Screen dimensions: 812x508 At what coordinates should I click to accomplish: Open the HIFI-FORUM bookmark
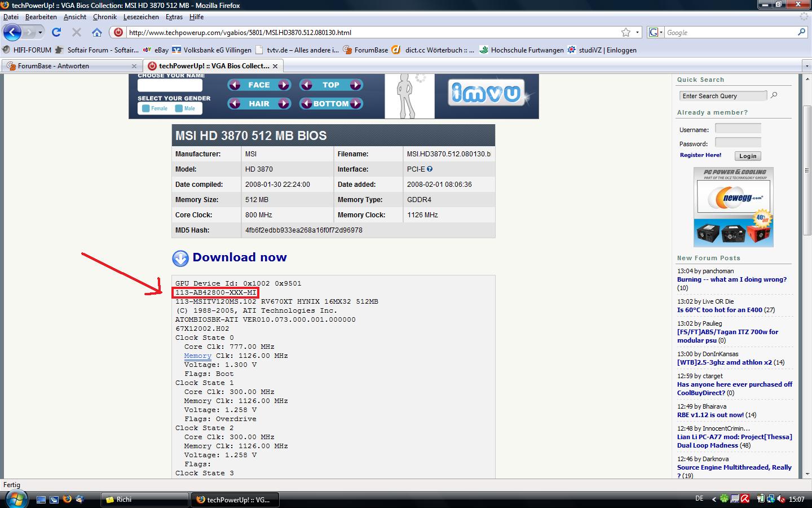pyautogui.click(x=27, y=50)
